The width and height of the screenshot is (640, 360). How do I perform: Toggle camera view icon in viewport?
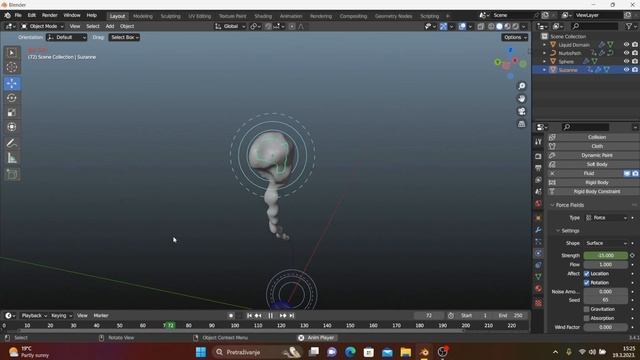521,111
